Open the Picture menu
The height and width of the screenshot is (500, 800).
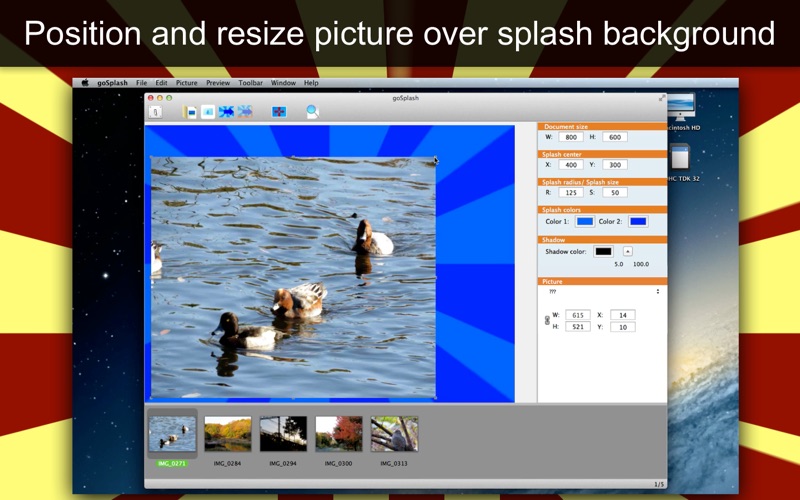[186, 83]
